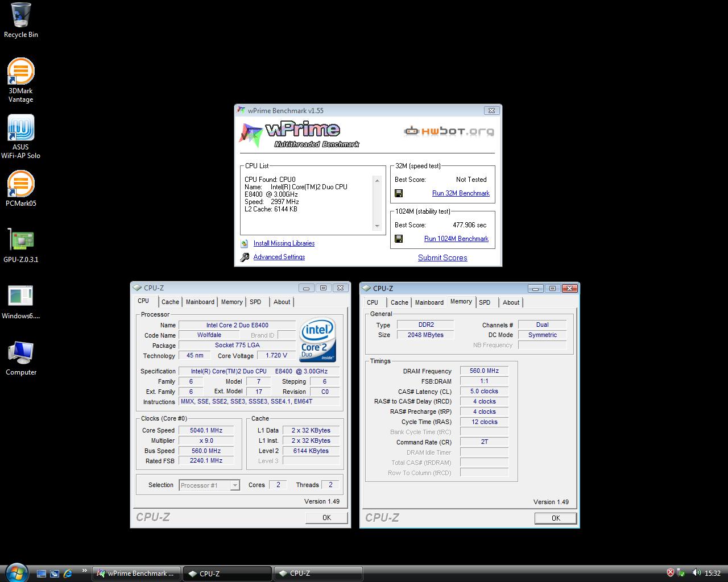Click Level 2 cache 6144 KBytes value
728x582 pixels.
(x=311, y=451)
